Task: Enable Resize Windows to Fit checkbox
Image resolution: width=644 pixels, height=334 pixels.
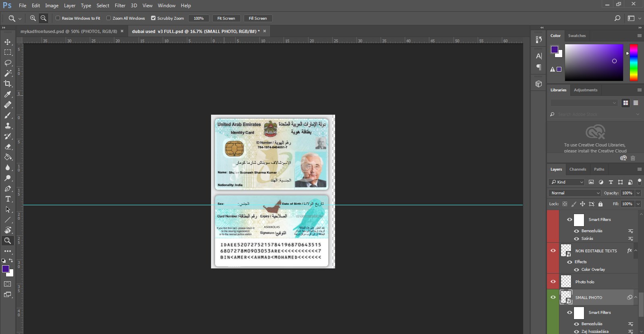Action: [x=58, y=18]
